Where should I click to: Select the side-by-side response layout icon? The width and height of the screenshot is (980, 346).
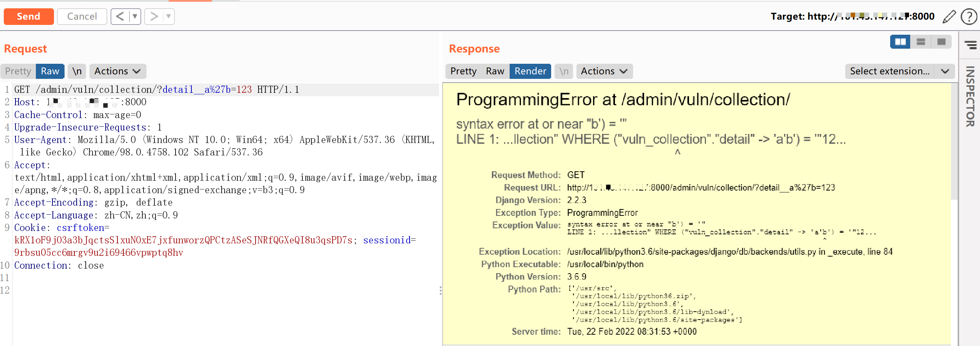tap(900, 42)
